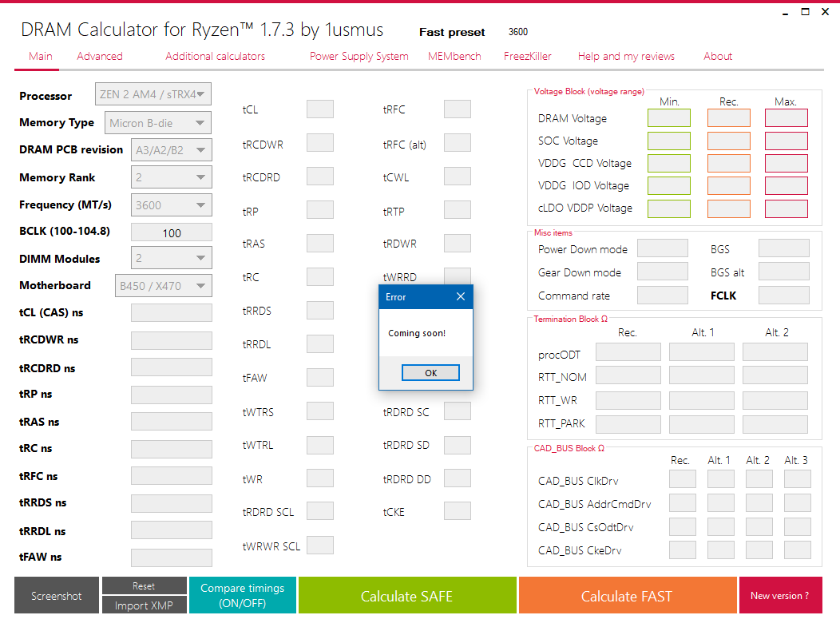Minimize the DRAM Calculator window

point(786,12)
